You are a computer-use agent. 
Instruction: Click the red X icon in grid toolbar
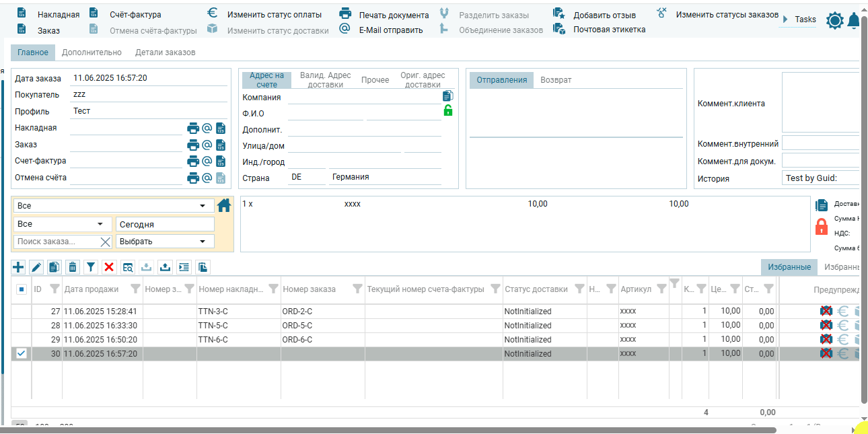(x=109, y=267)
